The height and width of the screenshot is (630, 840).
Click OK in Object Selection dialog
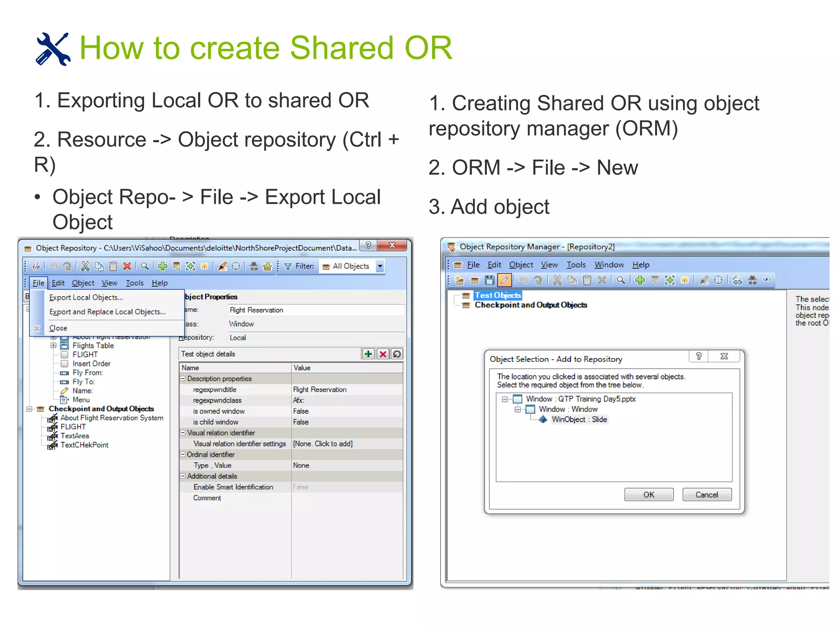click(x=649, y=495)
